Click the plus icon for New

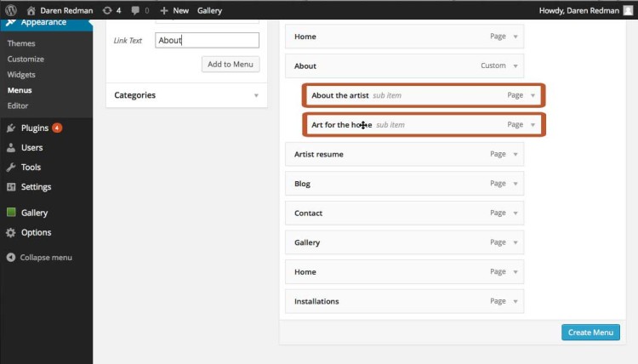pyautogui.click(x=164, y=10)
